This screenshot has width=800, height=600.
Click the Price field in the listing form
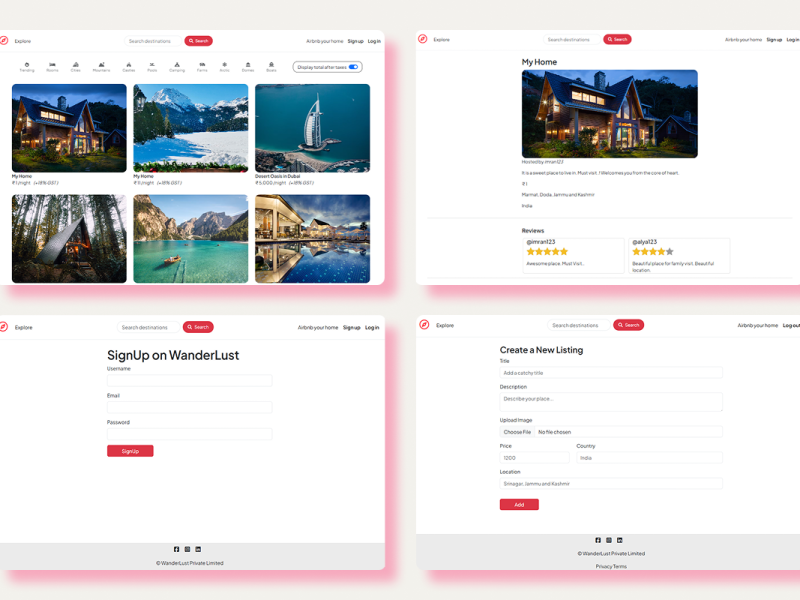534,458
